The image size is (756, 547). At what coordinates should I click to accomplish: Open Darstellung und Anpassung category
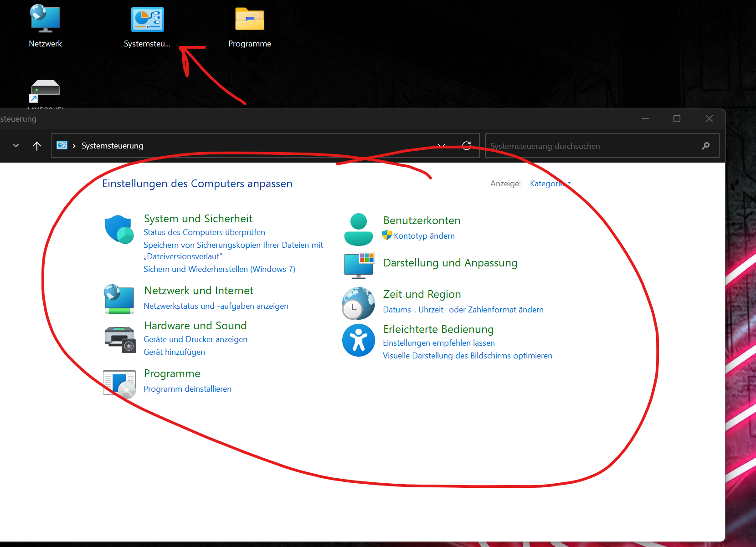(450, 263)
